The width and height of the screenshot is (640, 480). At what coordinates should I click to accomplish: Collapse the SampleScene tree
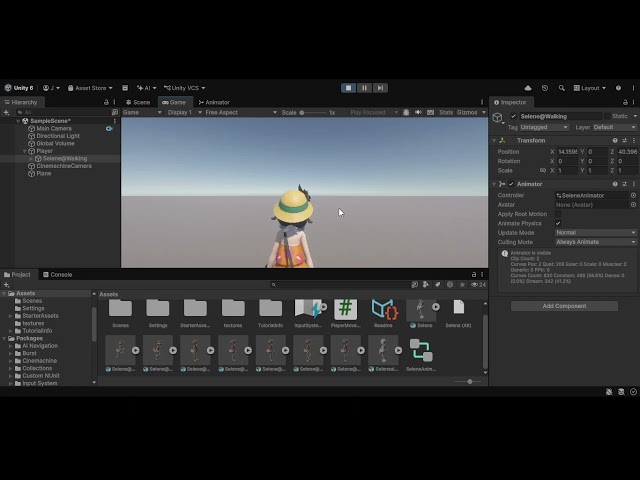tap(18, 121)
